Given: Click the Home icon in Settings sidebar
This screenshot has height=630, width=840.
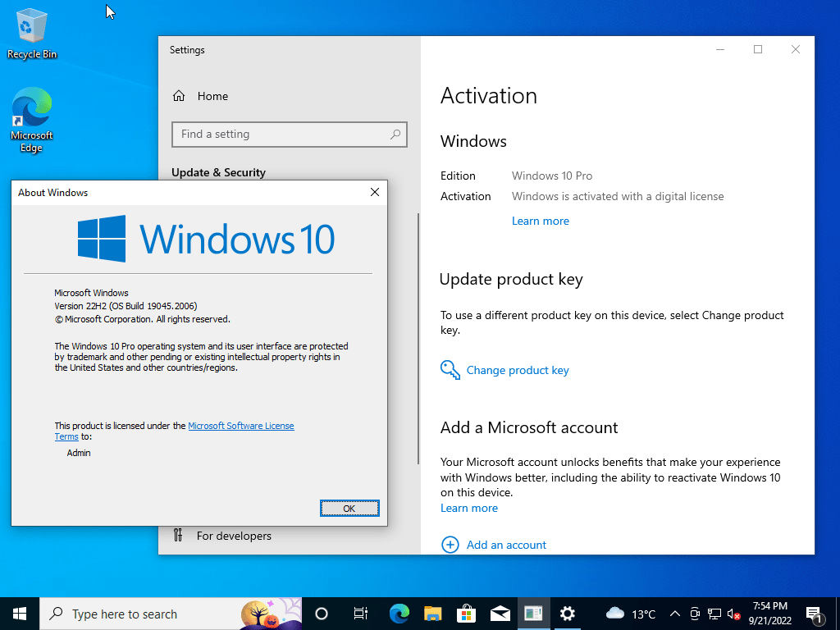Looking at the screenshot, I should click(179, 96).
